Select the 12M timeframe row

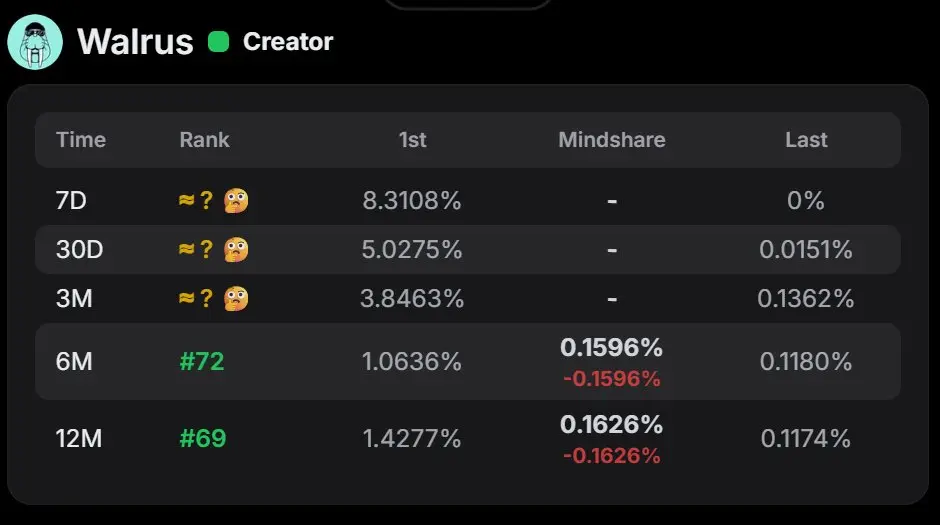468,439
